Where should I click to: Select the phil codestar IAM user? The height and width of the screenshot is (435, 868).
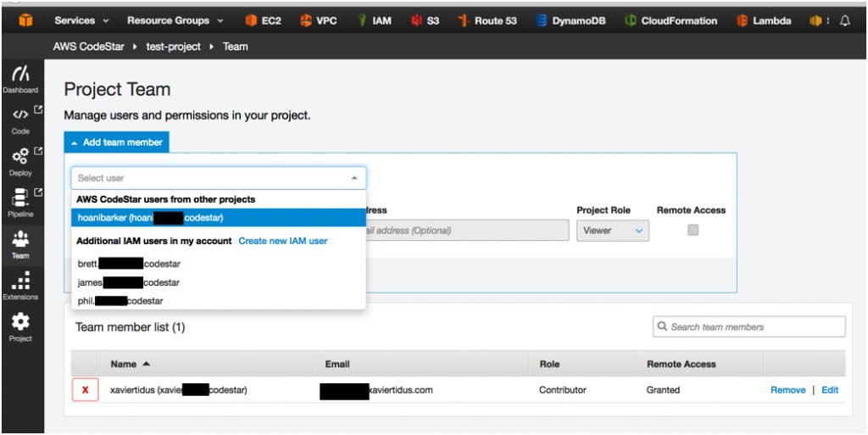[x=219, y=301]
